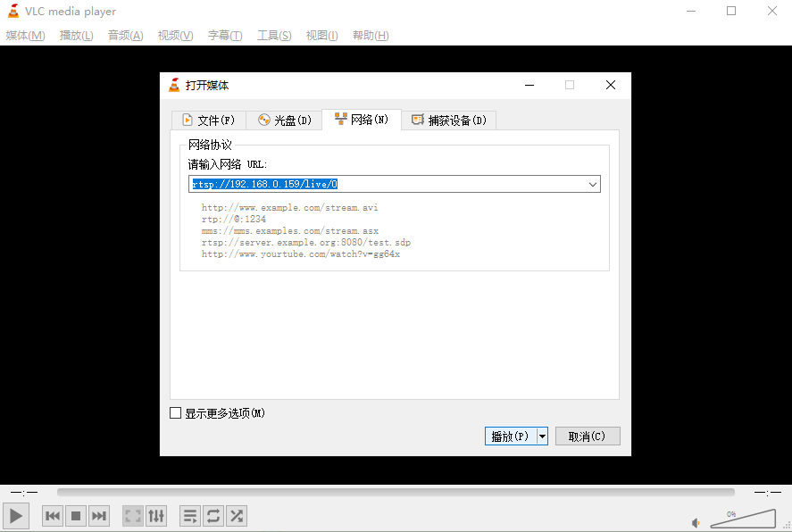Toggle fullscreen video mode

coord(133,516)
